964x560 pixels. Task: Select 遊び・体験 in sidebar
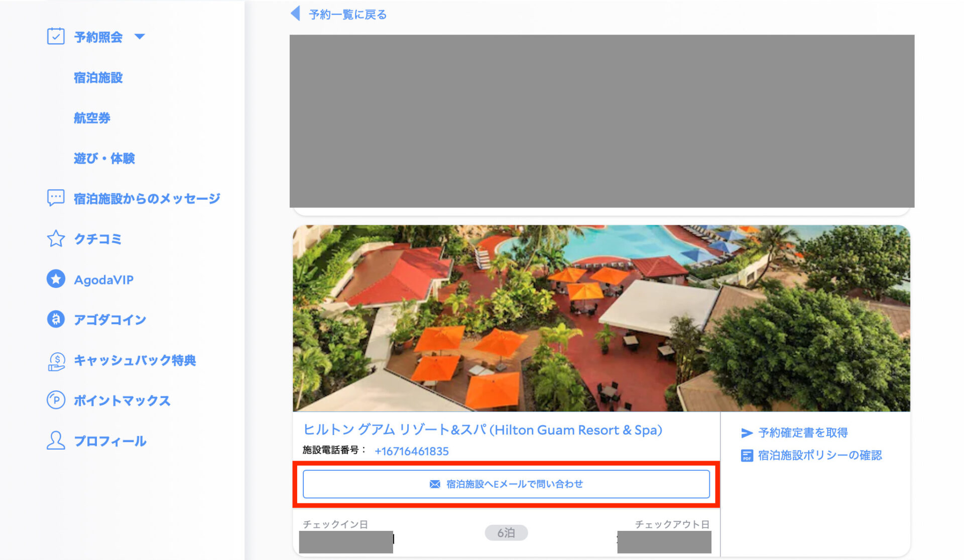(104, 158)
